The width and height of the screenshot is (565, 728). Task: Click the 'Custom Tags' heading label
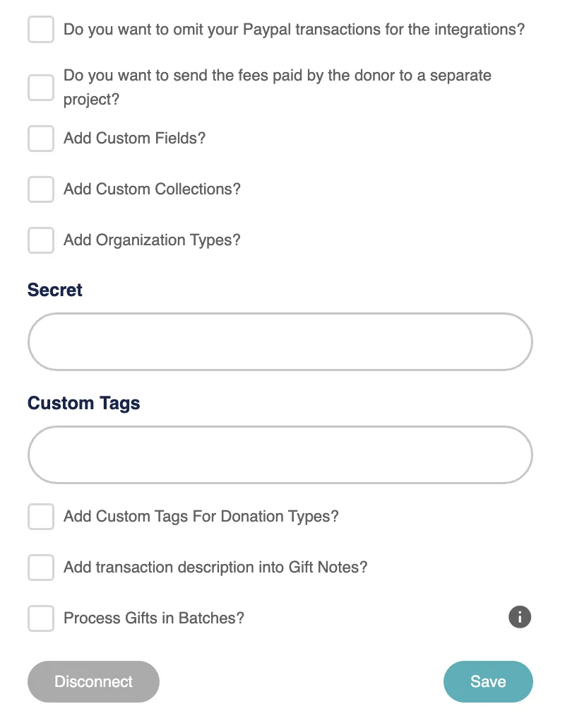tap(83, 404)
